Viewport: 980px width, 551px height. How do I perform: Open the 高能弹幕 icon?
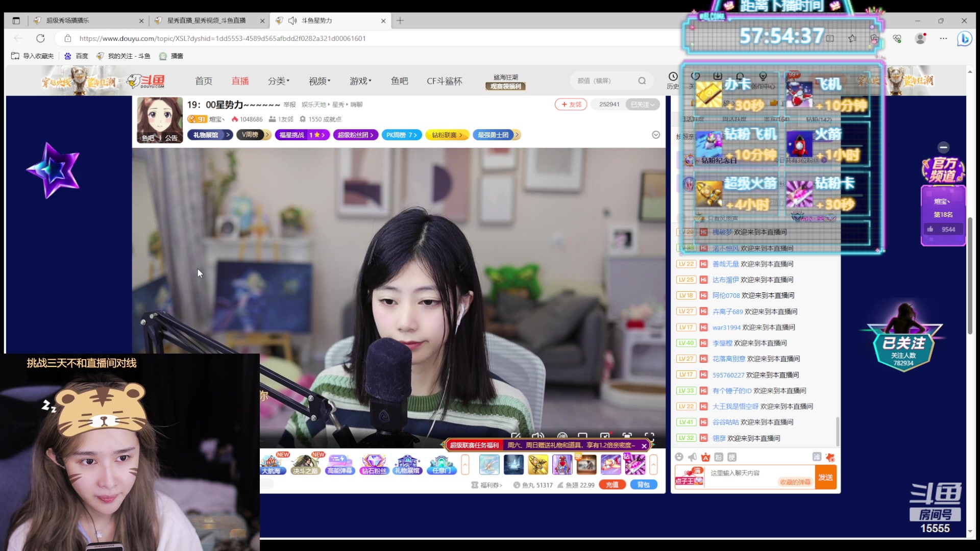pos(340,464)
